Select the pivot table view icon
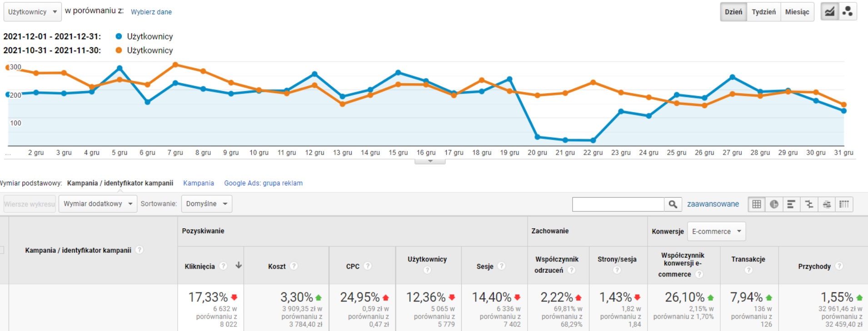The width and height of the screenshot is (868, 331). [x=844, y=204]
